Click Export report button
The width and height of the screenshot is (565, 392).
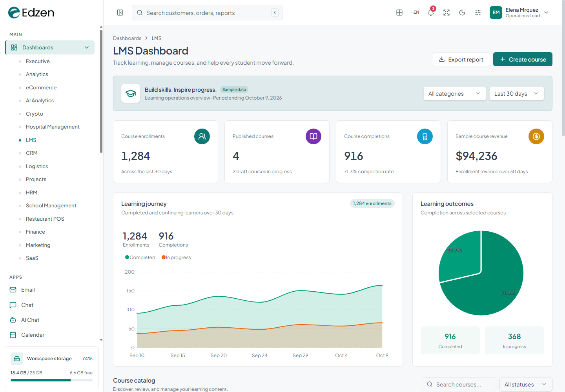tap(461, 59)
